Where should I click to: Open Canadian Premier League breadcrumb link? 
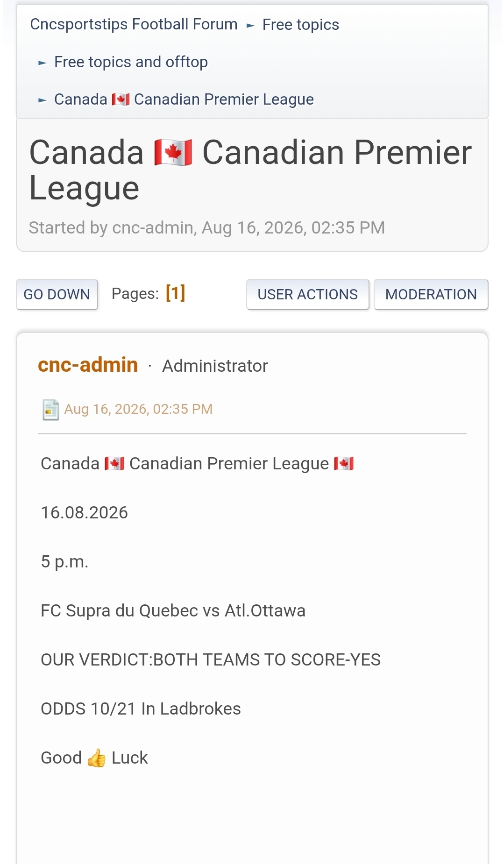coord(184,99)
